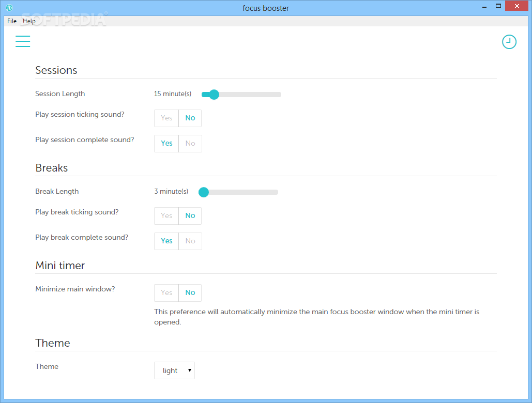Viewport: 532px width, 403px height.
Task: Click the Session Length slider handle
Action: 214,95
